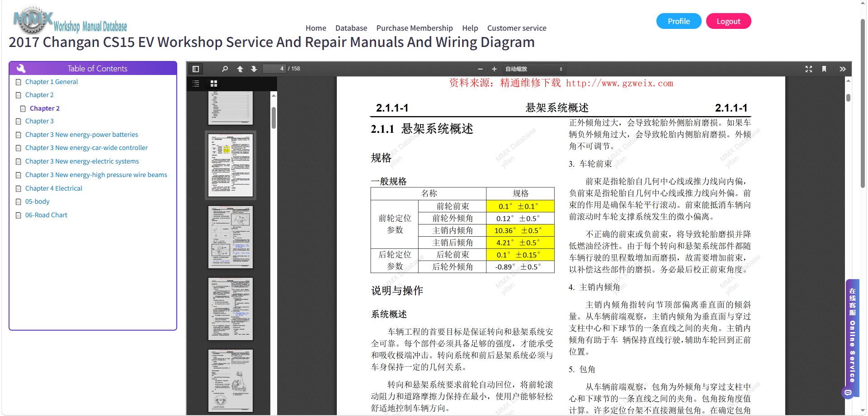The height and width of the screenshot is (416, 868).
Task: Show document outline view in sidebar
Action: pos(196,84)
